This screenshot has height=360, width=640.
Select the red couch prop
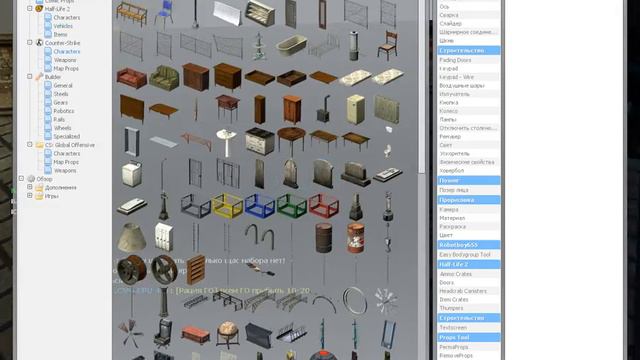tap(131, 78)
